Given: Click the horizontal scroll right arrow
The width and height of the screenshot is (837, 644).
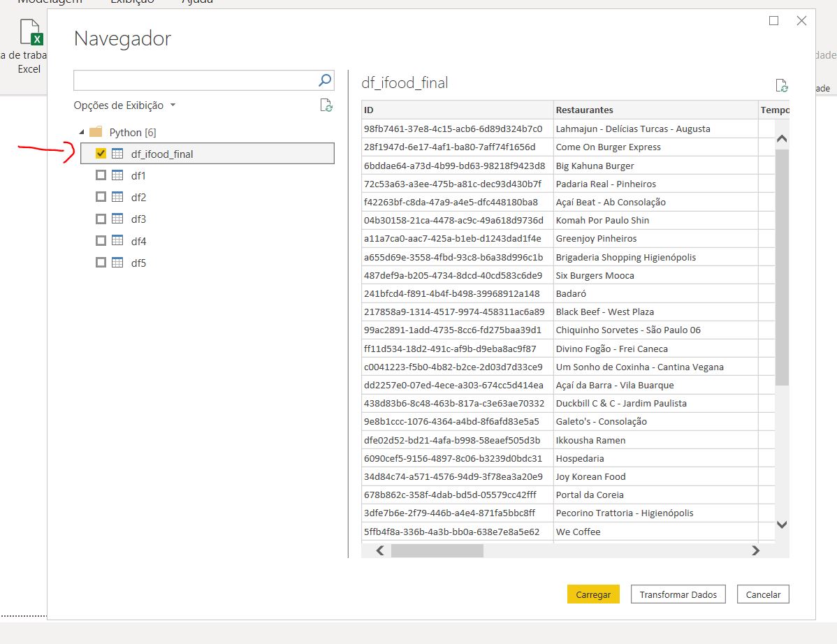Looking at the screenshot, I should point(755,550).
